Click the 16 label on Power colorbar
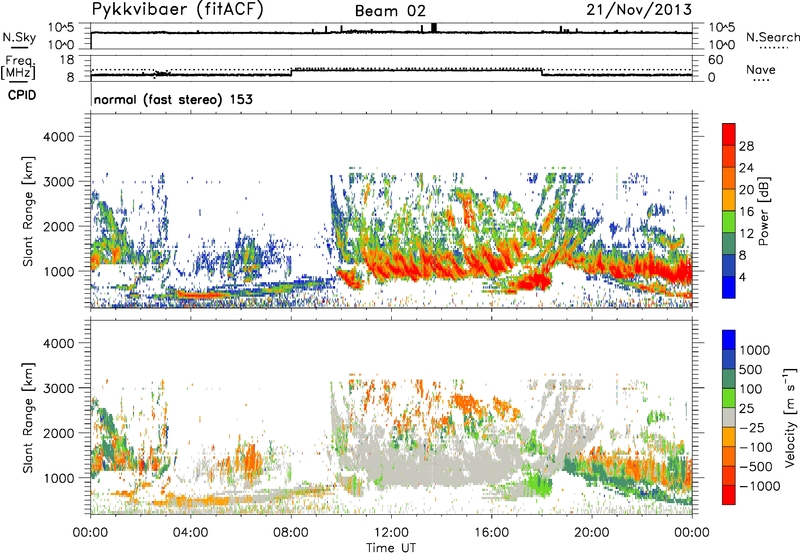 (746, 212)
